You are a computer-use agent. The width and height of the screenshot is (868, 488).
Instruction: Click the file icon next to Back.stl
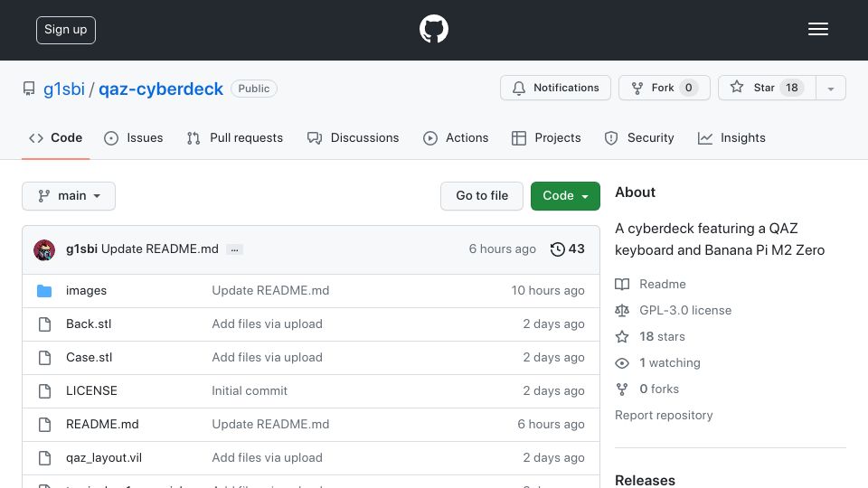44,324
